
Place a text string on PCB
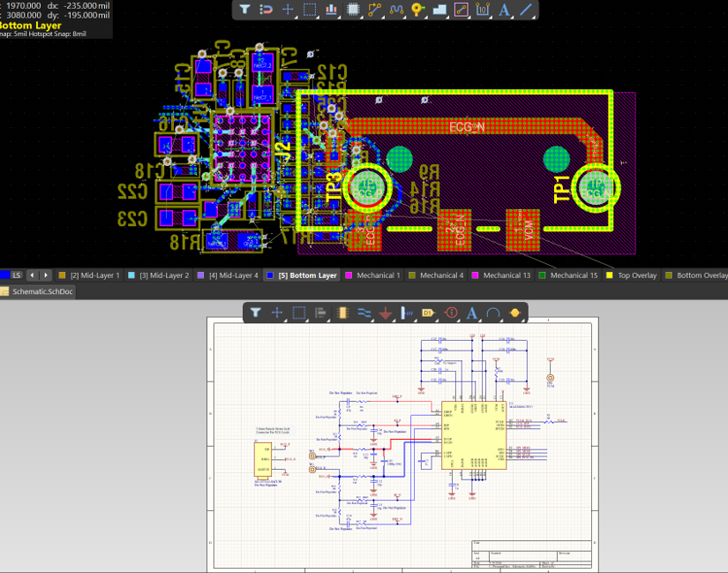[x=504, y=10]
